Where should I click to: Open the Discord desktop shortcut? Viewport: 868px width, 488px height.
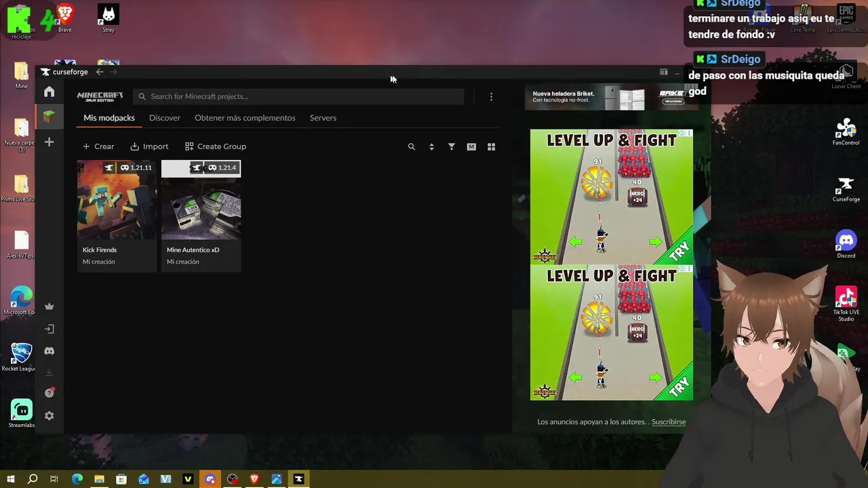tap(846, 245)
